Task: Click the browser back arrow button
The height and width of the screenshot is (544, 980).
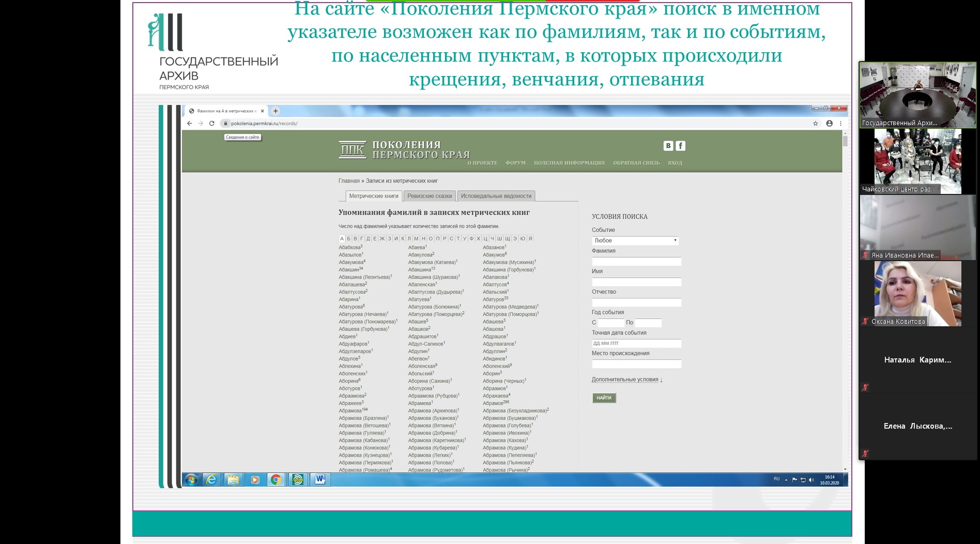Action: point(190,124)
